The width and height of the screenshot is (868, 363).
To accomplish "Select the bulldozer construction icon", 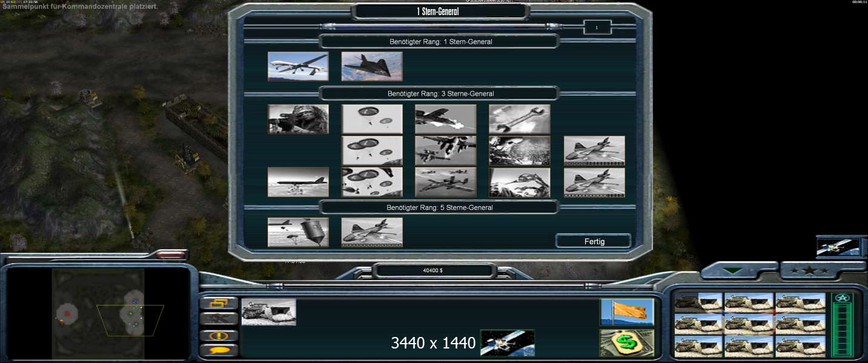I will pyautogui.click(x=268, y=312).
